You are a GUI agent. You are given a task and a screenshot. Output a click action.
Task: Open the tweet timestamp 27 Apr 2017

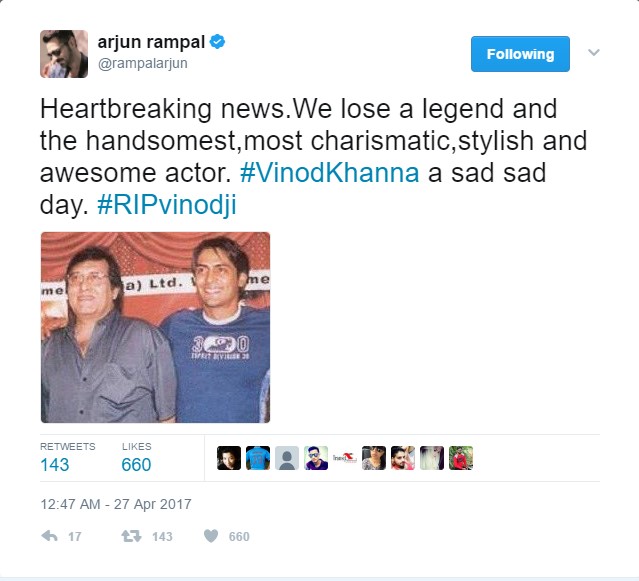tap(116, 504)
